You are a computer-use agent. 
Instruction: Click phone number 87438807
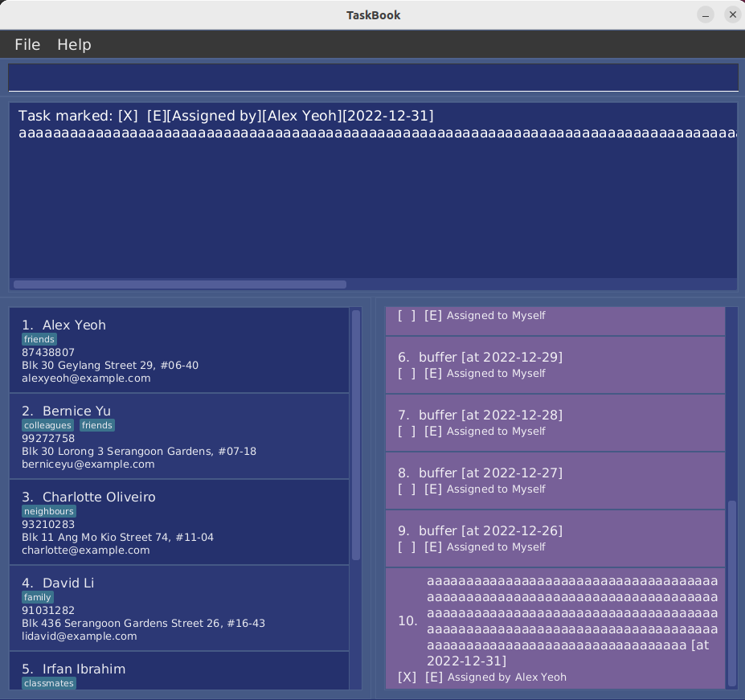(48, 353)
